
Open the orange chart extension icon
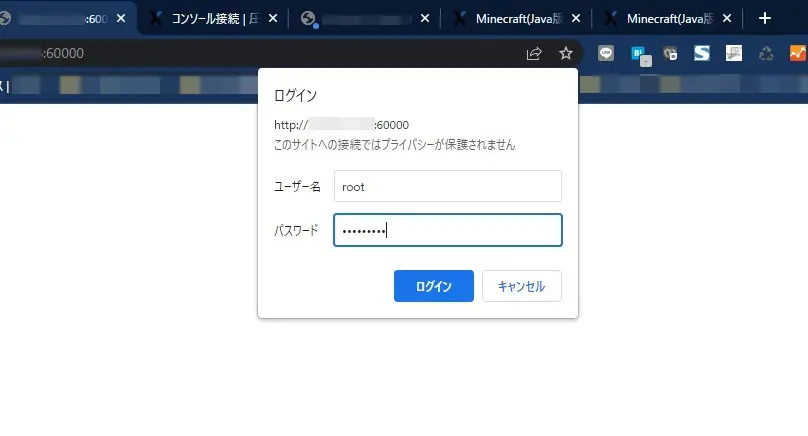pyautogui.click(x=797, y=53)
